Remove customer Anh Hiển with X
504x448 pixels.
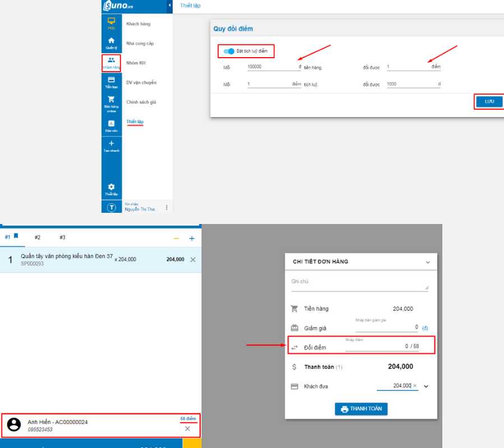(x=187, y=428)
